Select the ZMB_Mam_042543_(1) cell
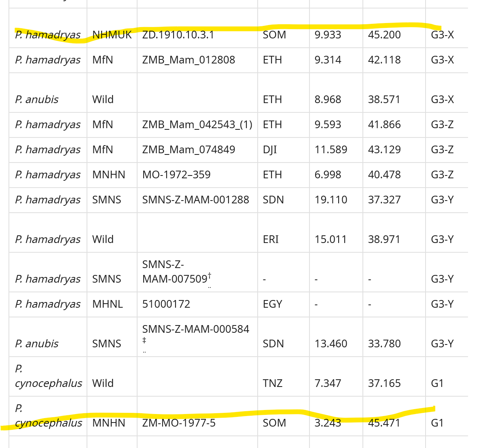The width and height of the screenshot is (483, 448). coord(197,125)
